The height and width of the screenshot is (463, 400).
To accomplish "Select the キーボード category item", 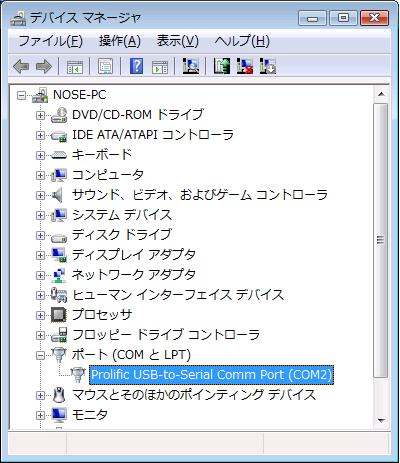I will click(102, 154).
